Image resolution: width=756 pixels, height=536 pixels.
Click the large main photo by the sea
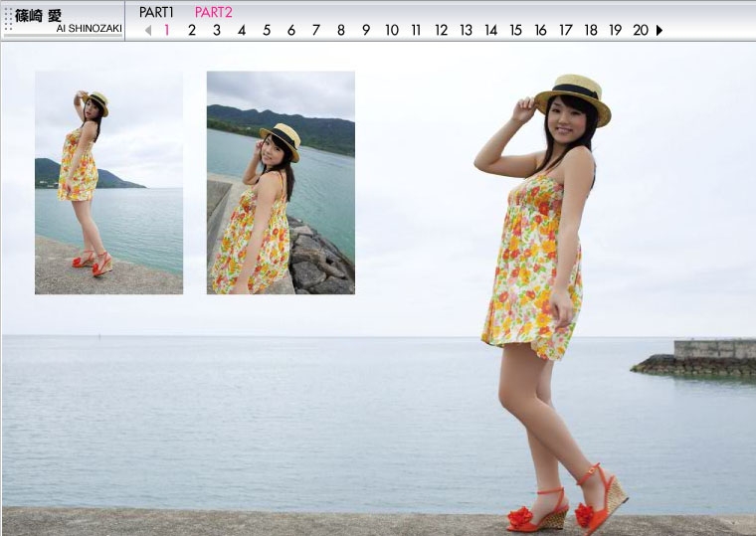(547, 298)
